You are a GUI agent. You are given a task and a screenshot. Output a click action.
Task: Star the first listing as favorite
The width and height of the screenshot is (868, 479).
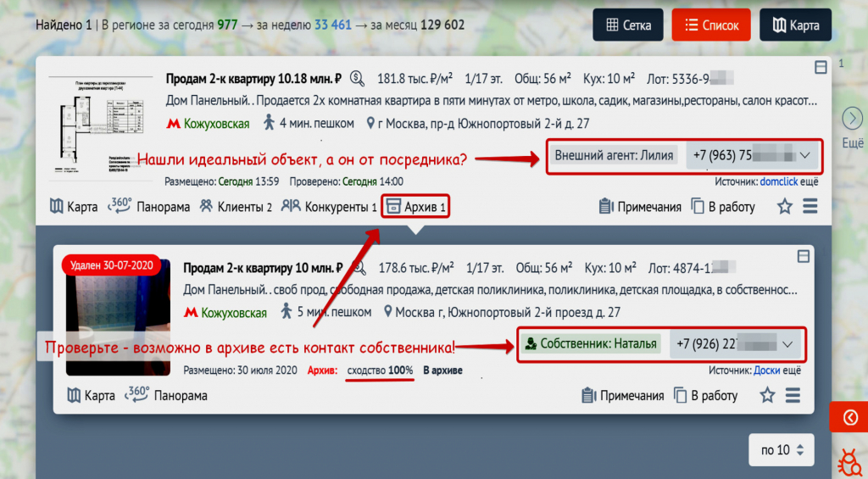(784, 207)
